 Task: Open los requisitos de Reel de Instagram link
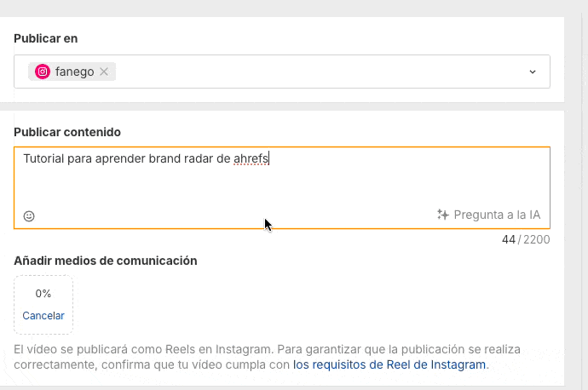tap(389, 364)
